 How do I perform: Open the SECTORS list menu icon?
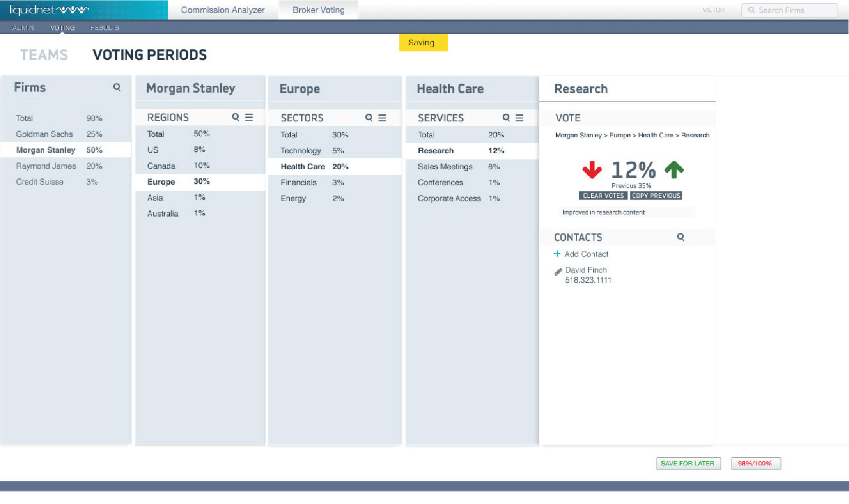pyautogui.click(x=382, y=118)
